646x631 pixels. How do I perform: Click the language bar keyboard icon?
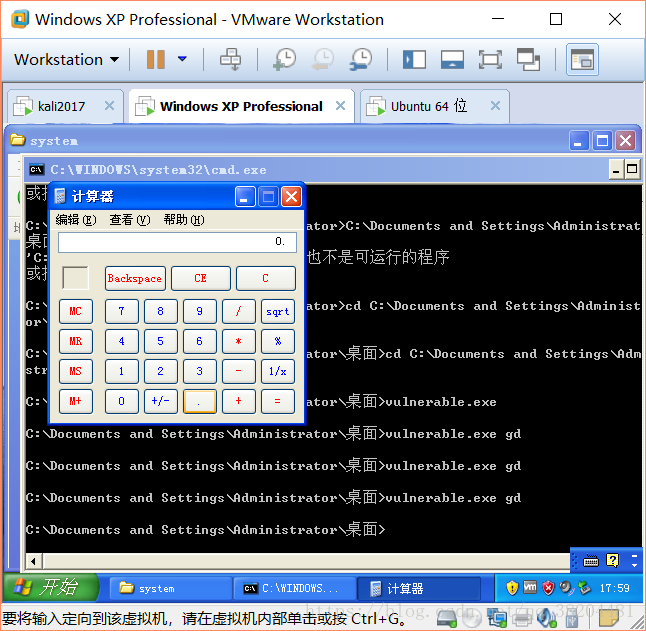(591, 561)
